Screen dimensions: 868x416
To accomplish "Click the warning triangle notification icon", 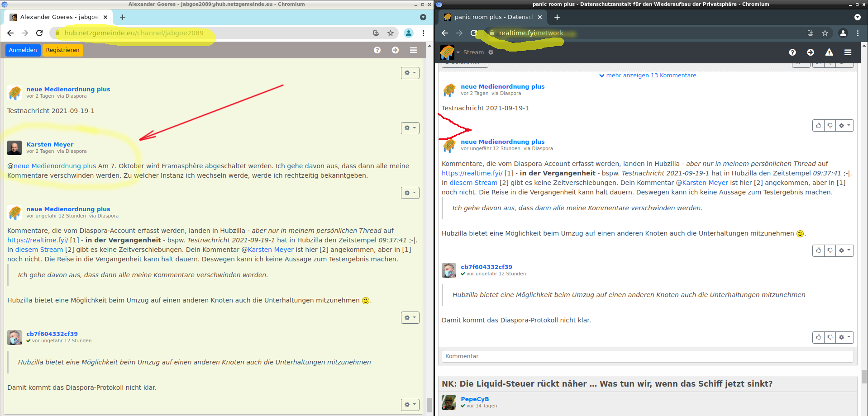I will tap(829, 52).
